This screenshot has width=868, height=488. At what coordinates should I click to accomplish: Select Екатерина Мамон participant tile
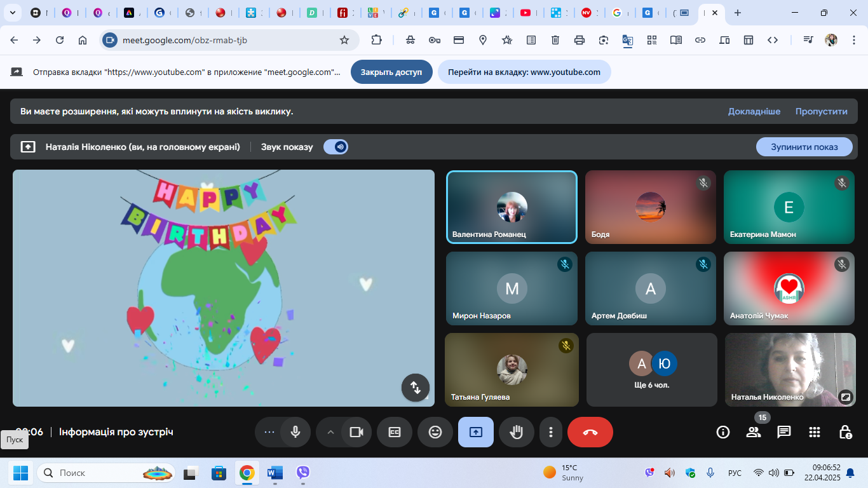pyautogui.click(x=789, y=207)
